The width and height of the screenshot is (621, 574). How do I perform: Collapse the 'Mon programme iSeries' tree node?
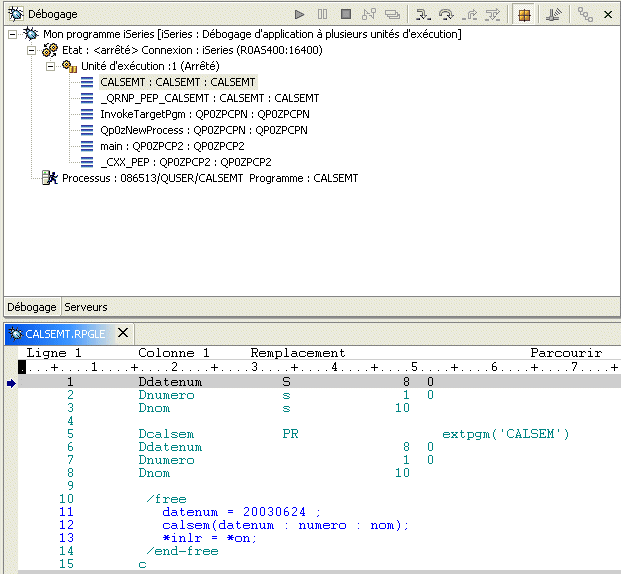coord(12,34)
